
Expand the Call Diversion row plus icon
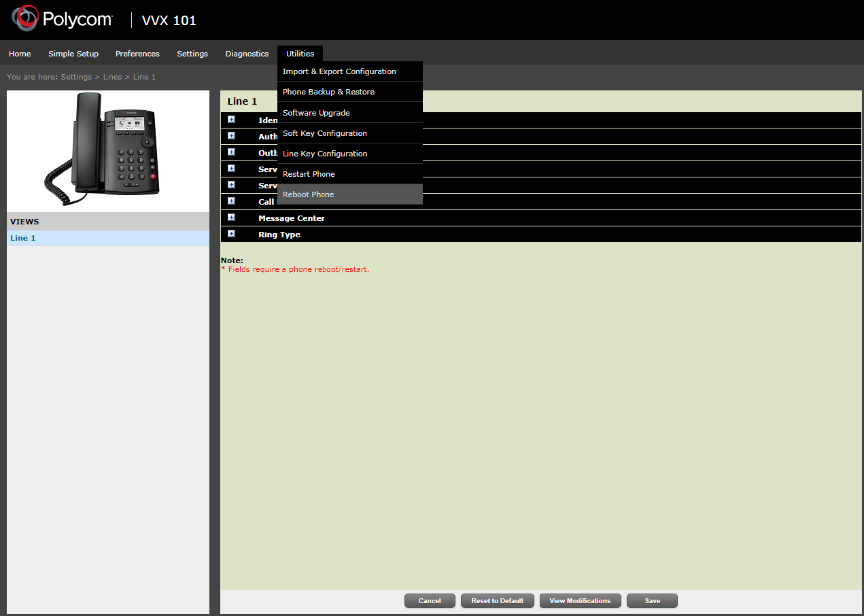click(231, 201)
